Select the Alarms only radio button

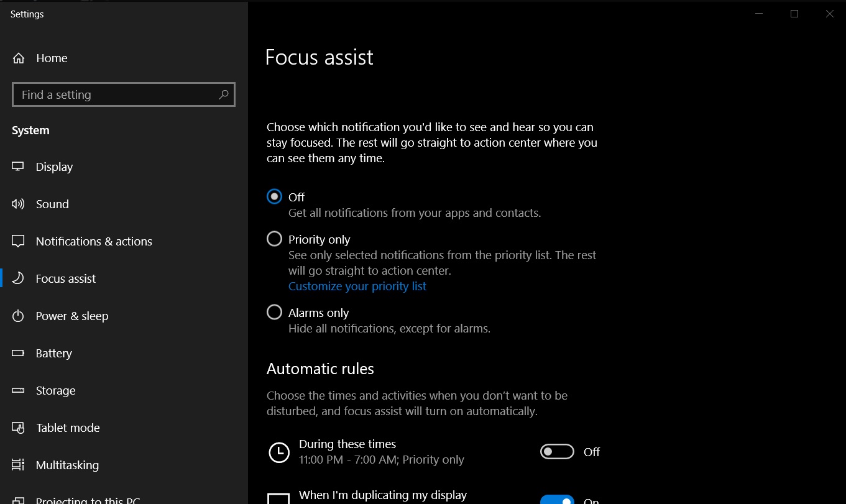click(x=274, y=312)
